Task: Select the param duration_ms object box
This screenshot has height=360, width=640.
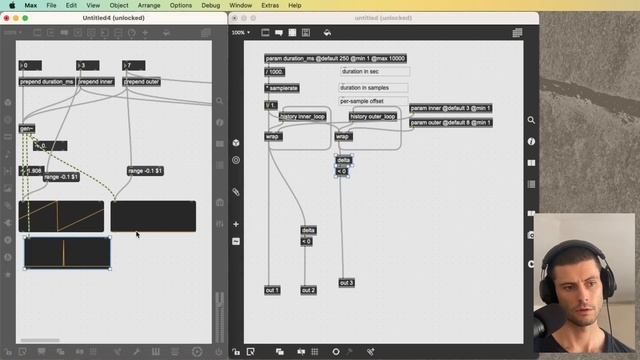Action: click(x=335, y=59)
